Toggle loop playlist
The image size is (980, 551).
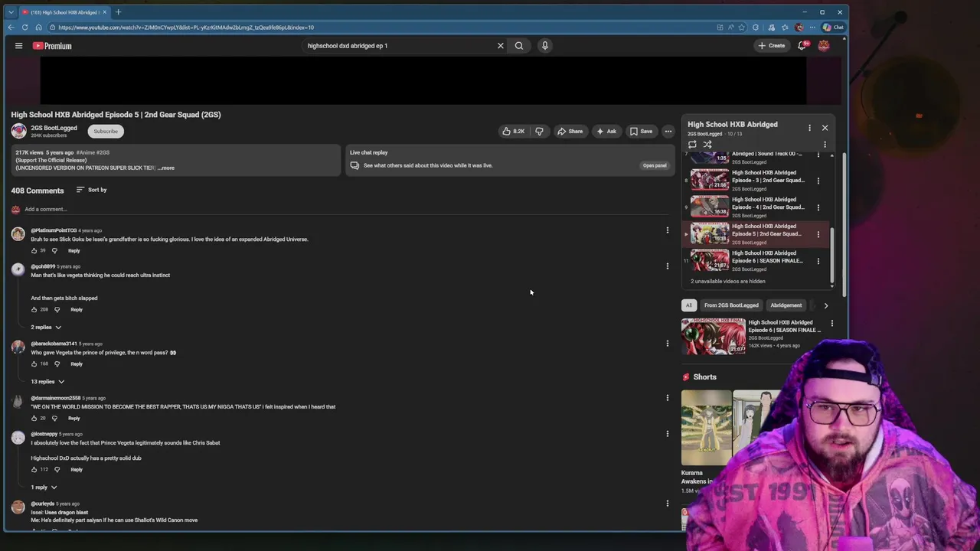(692, 145)
